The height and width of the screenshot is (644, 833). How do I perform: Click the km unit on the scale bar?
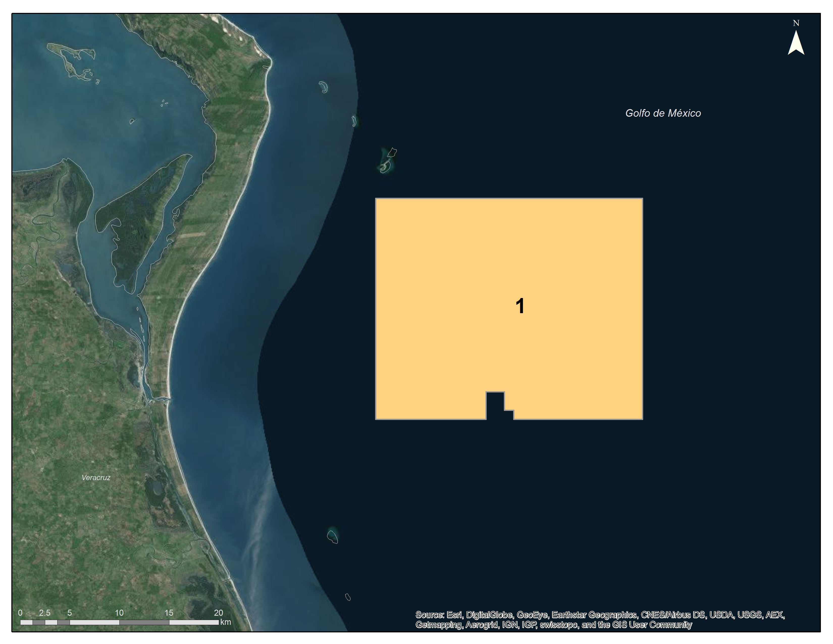click(225, 622)
